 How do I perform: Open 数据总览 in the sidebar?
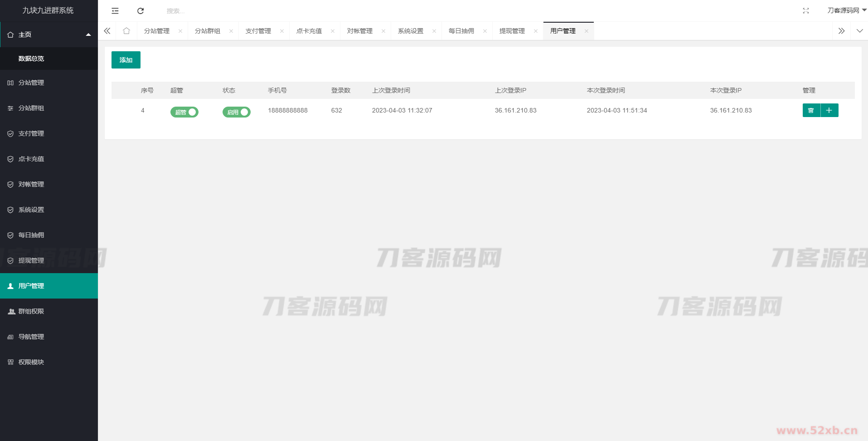tap(31, 59)
